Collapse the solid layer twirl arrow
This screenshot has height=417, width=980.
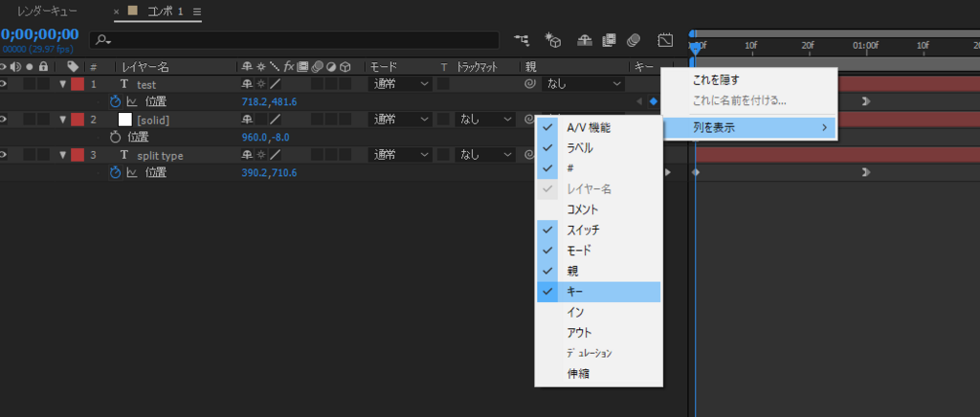(62, 120)
